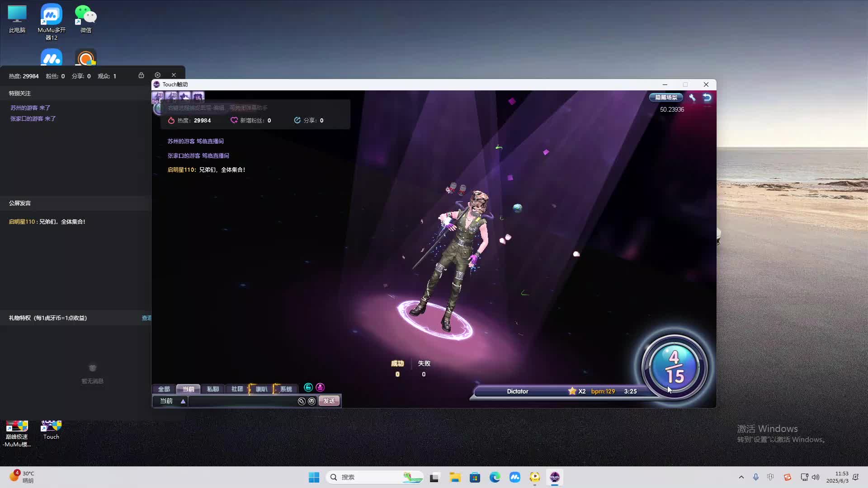Switch to the 私聊 chat tab

click(212, 389)
